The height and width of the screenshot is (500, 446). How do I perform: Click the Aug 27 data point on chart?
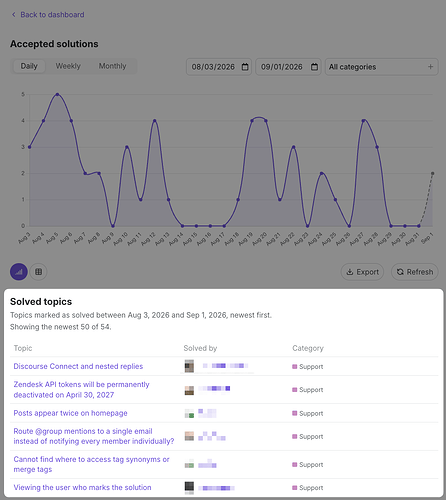[x=363, y=121]
